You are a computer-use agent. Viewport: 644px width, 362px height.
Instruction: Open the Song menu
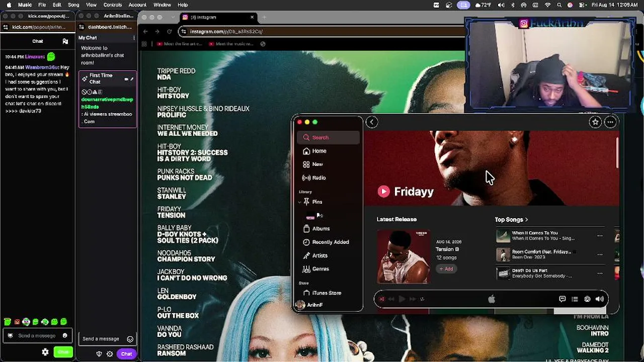73,5
